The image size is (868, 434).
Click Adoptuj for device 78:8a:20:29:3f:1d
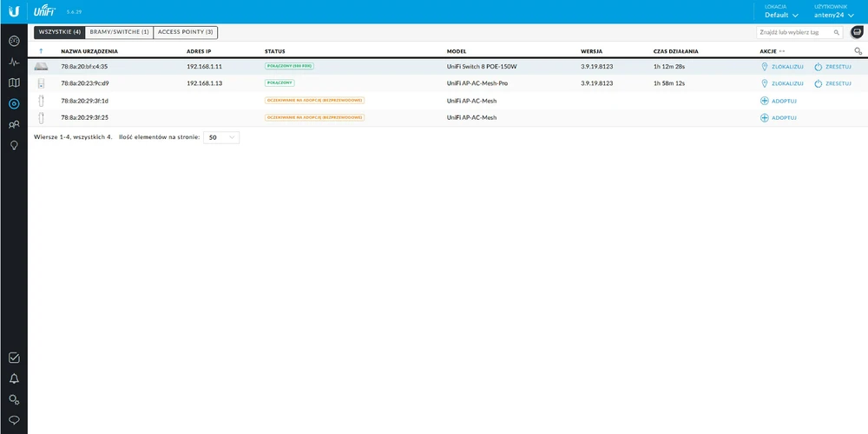click(779, 101)
